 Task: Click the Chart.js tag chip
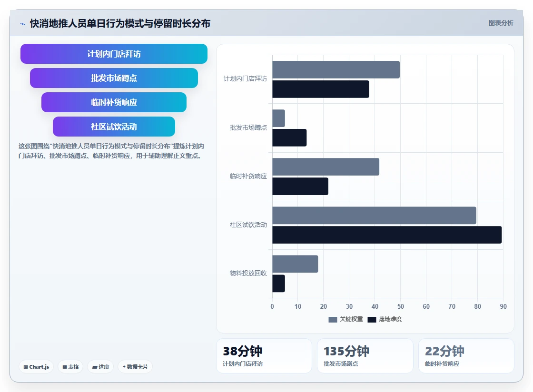pos(36,367)
